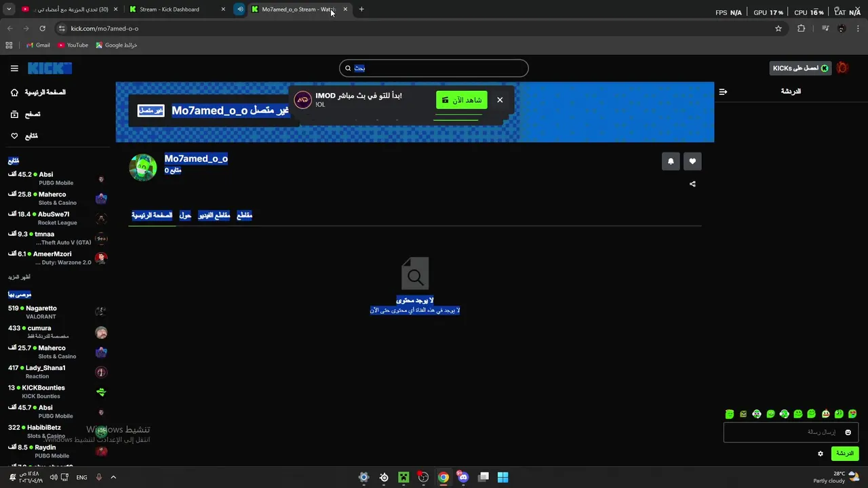Reload the current page
Image resolution: width=868 pixels, height=488 pixels.
pyautogui.click(x=42, y=28)
